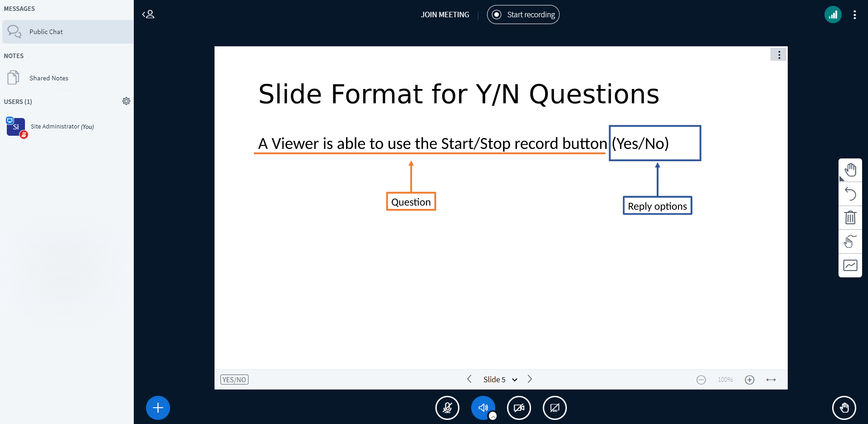Click Start recording button
Viewport: 868px width, 424px height.
click(x=523, y=15)
